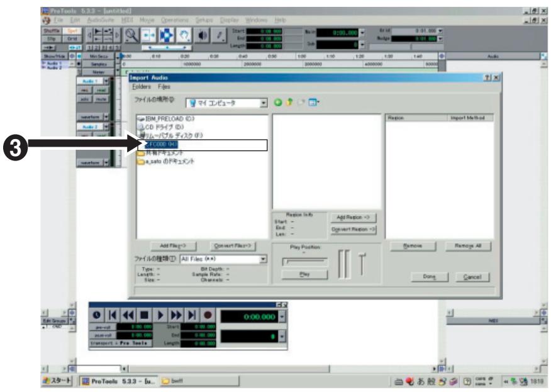The width and height of the screenshot is (551, 392).
Task: Click Done in Import Audio dialog
Action: (430, 277)
